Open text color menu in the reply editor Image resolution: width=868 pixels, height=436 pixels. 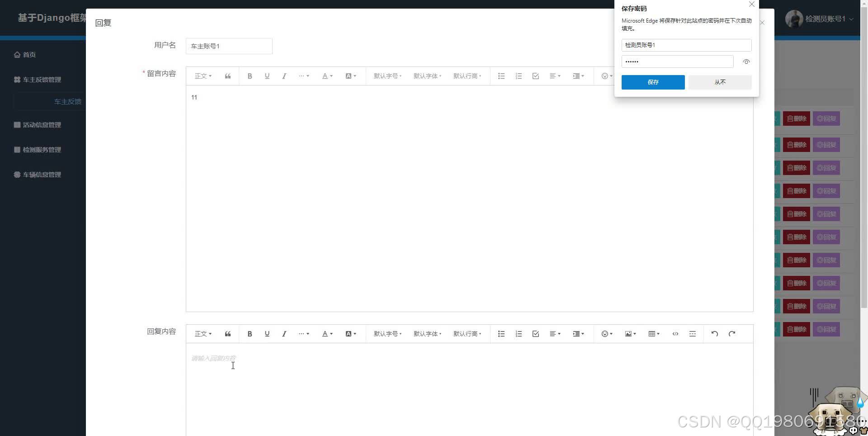tap(327, 334)
